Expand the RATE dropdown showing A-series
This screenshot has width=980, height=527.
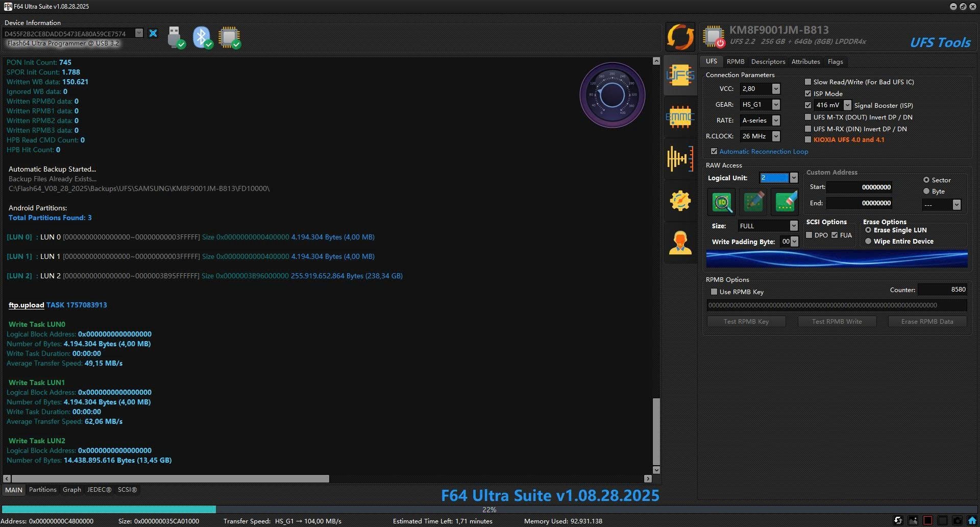point(776,121)
